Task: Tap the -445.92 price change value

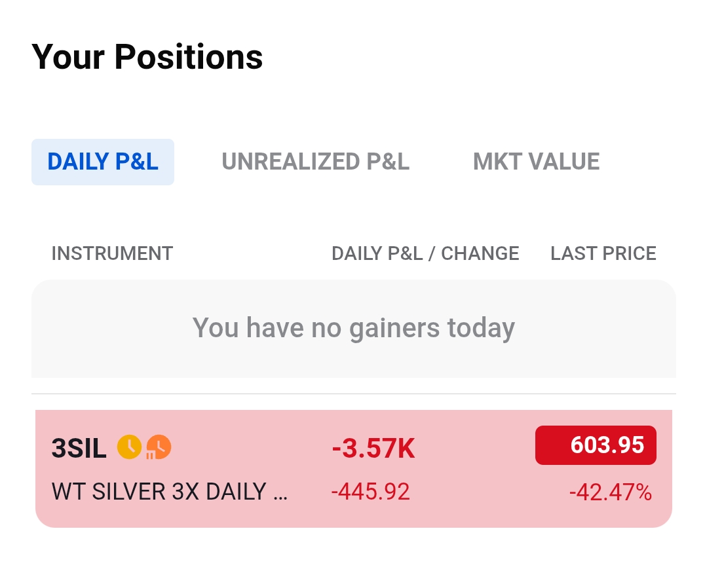Action: point(371,492)
